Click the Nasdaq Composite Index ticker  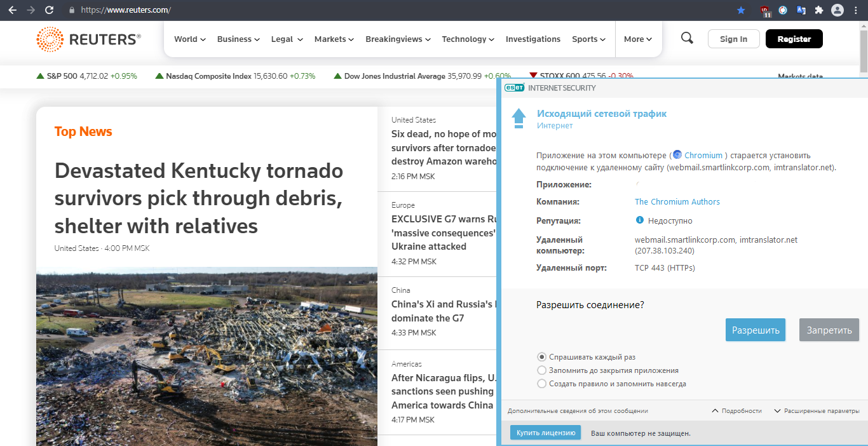coord(235,76)
